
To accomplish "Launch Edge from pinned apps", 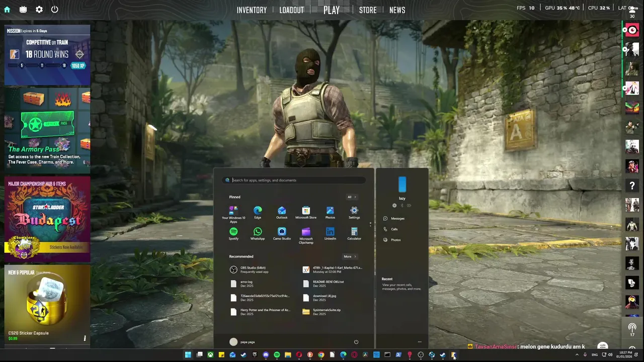I will point(258,213).
